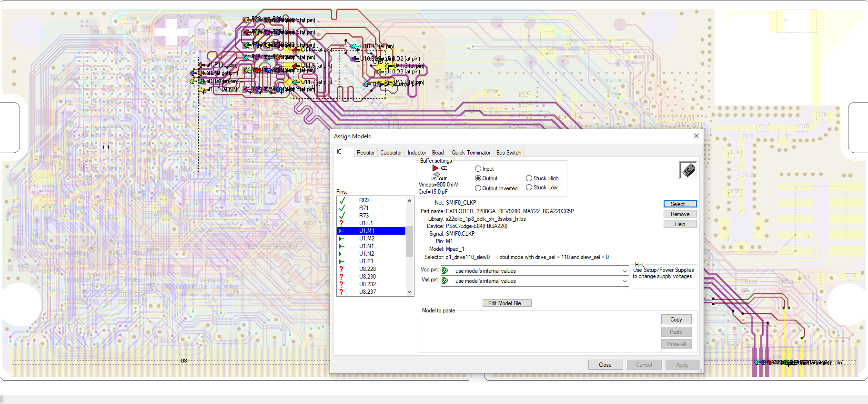The width and height of the screenshot is (868, 404).
Task: Close the Assign Models dialog with X
Action: [696, 136]
